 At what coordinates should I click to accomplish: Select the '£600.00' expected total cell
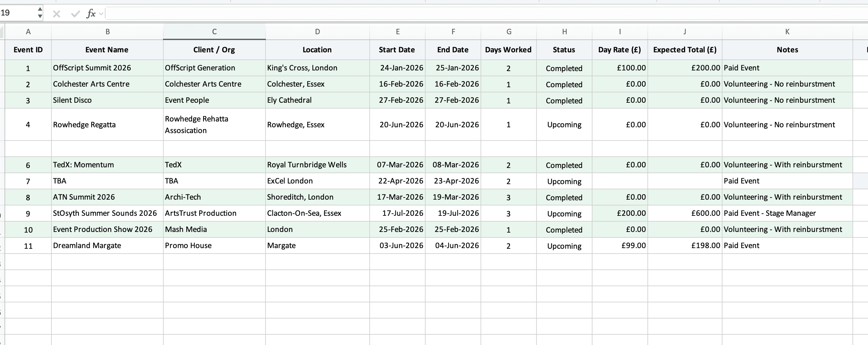click(685, 214)
